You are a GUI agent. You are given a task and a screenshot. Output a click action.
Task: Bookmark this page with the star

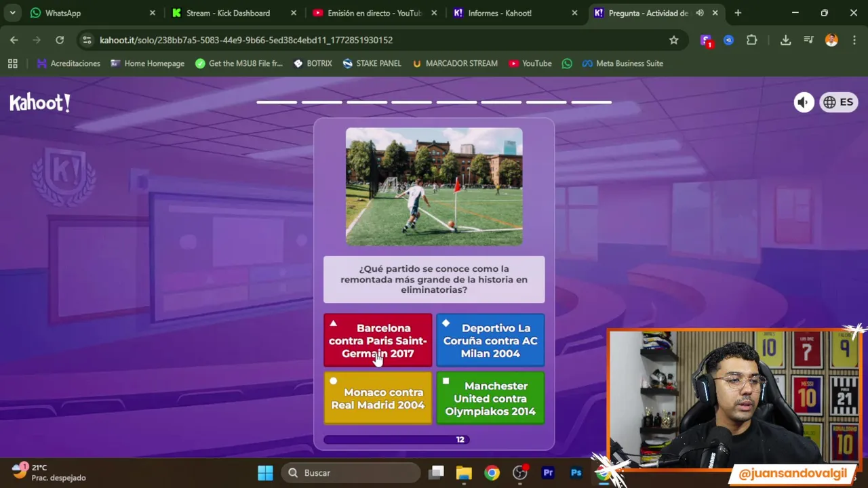673,40
